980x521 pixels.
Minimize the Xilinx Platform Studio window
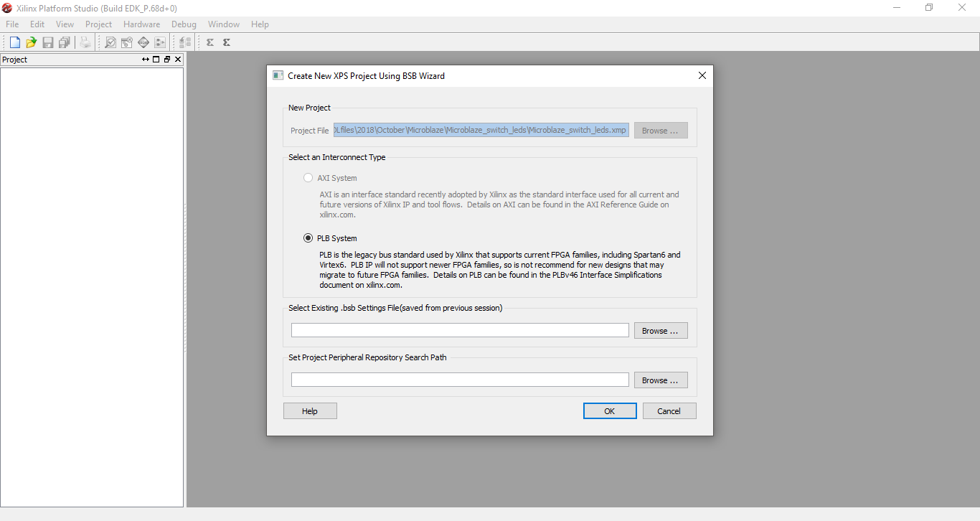897,8
